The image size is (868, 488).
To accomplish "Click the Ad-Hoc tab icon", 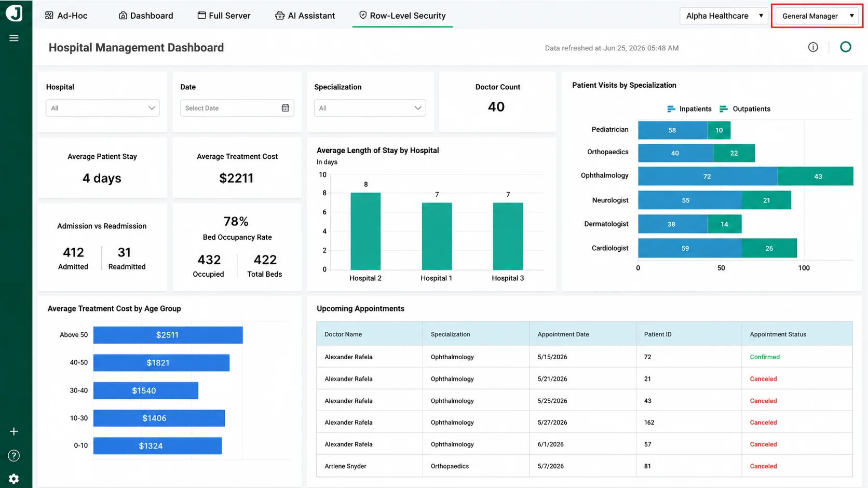I will pos(49,16).
